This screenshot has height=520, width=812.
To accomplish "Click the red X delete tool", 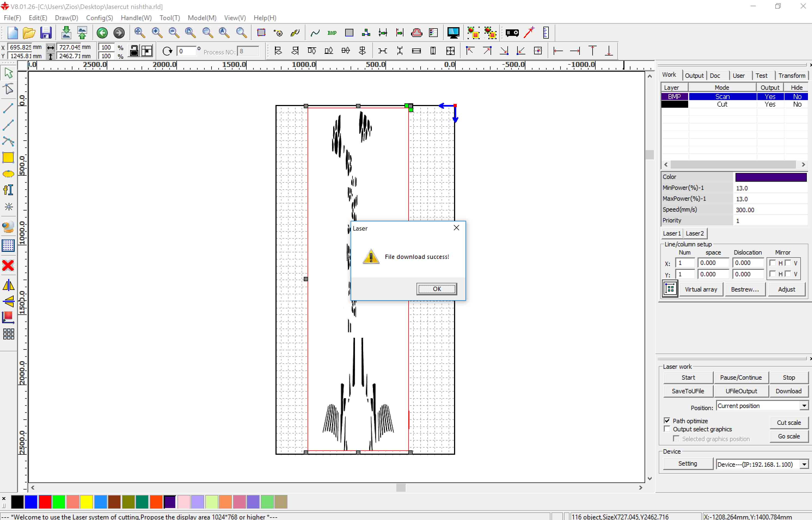I will pos(8,266).
